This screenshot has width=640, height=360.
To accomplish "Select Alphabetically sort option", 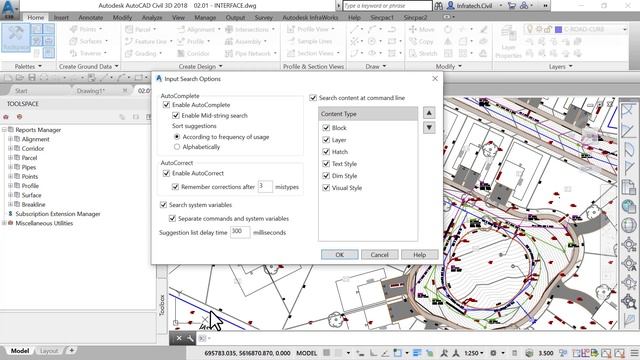I will click(177, 147).
